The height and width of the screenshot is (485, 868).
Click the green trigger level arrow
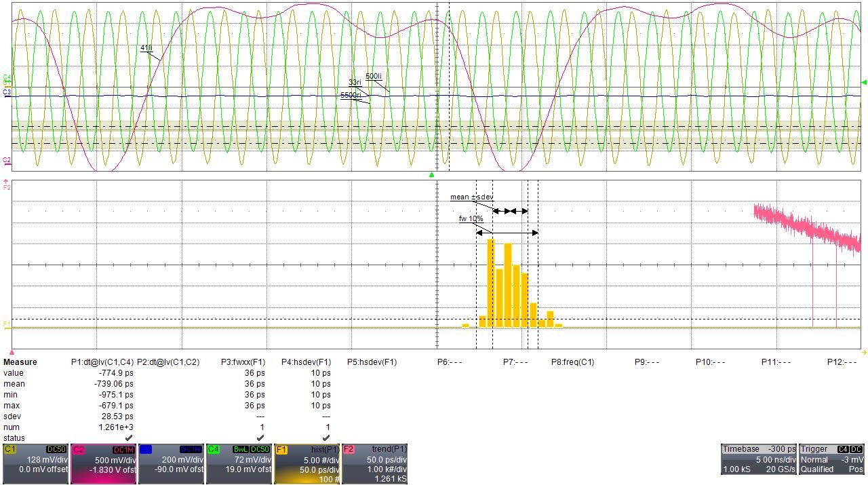863,83
